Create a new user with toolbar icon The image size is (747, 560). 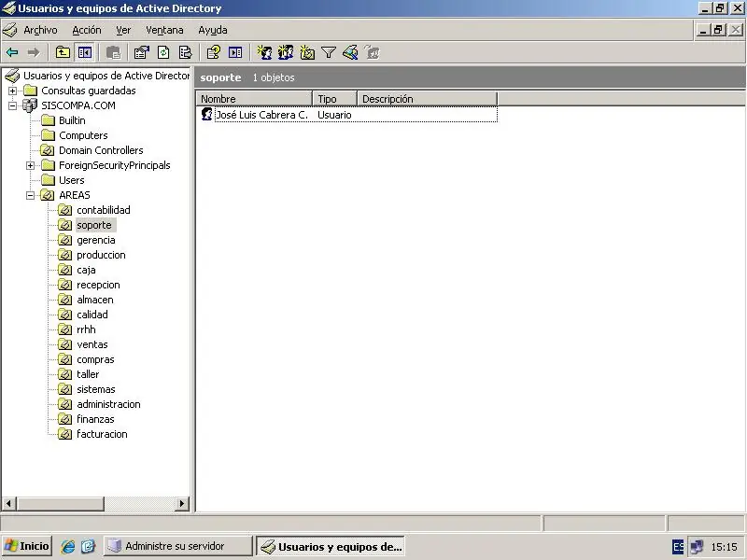click(x=264, y=52)
